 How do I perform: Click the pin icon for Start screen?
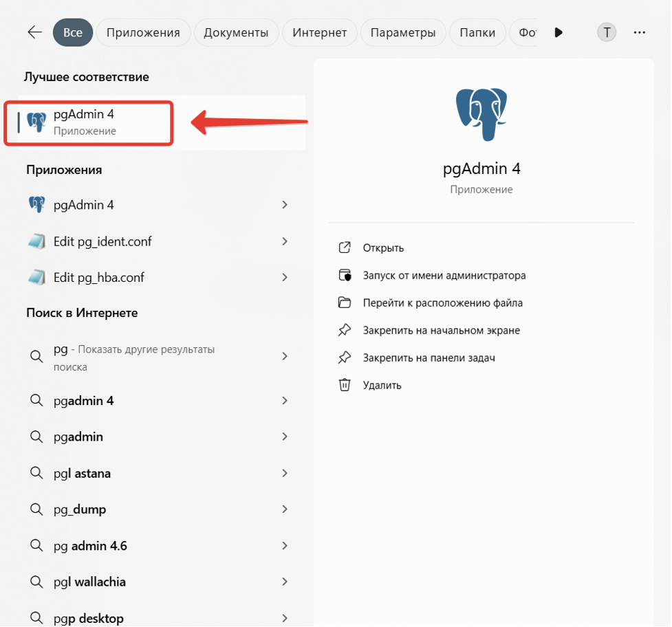[345, 330]
